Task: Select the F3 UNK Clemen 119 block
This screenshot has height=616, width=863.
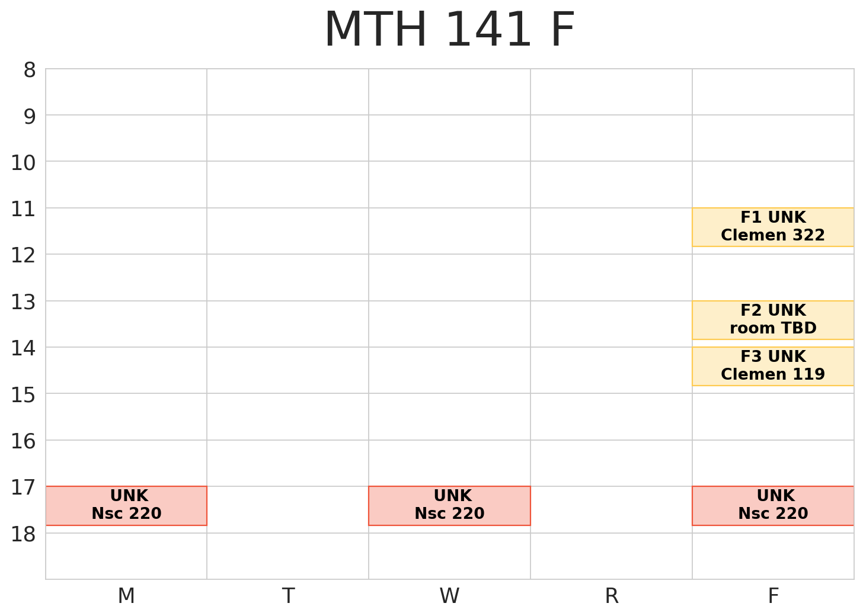Action: (x=772, y=366)
